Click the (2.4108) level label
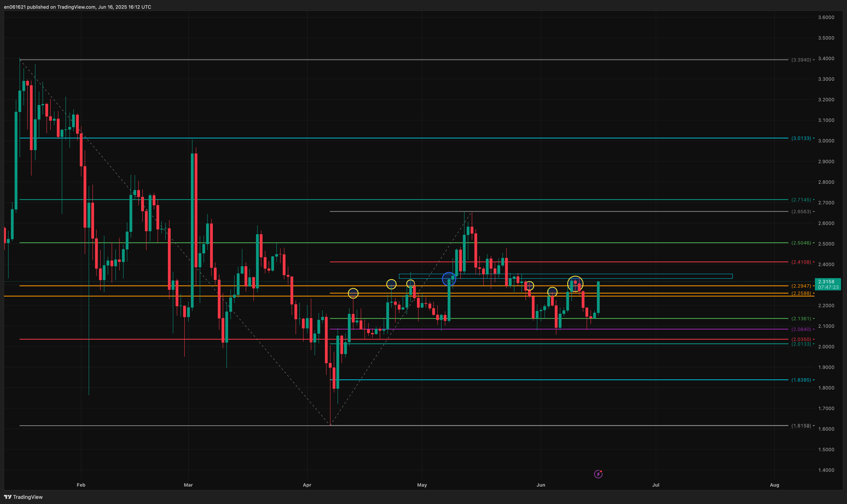 tap(801, 262)
